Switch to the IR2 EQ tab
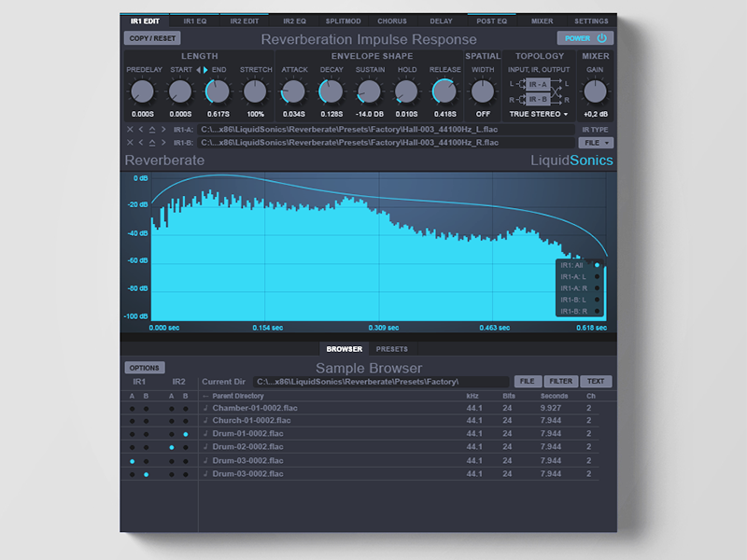 point(294,21)
